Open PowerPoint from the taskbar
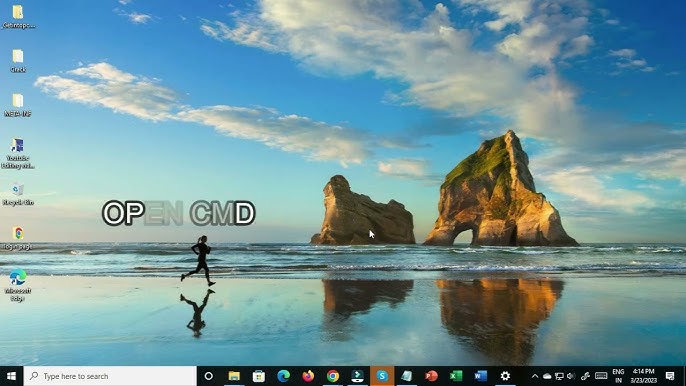Image resolution: width=686 pixels, height=386 pixels. [431, 376]
